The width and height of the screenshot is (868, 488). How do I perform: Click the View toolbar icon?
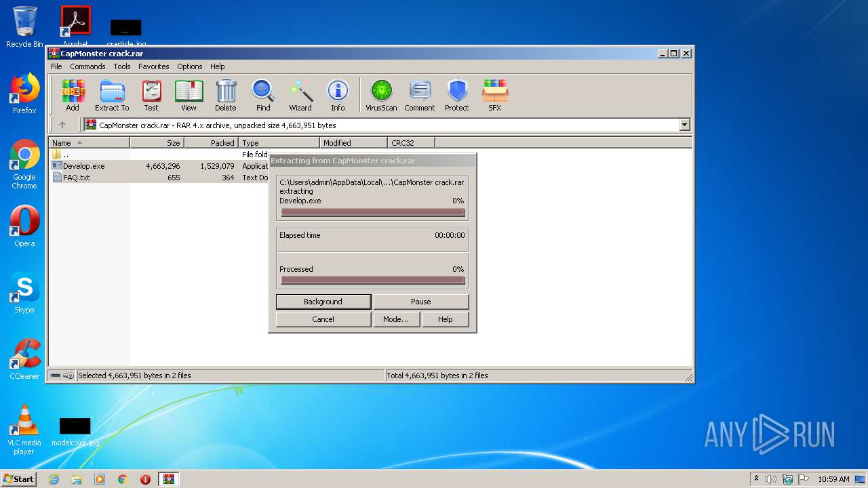point(189,95)
